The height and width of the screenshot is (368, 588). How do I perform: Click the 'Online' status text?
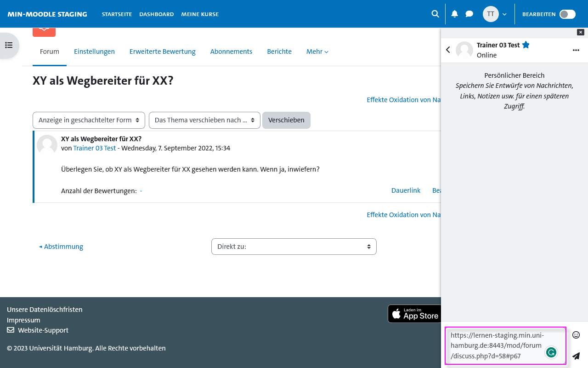point(486,55)
